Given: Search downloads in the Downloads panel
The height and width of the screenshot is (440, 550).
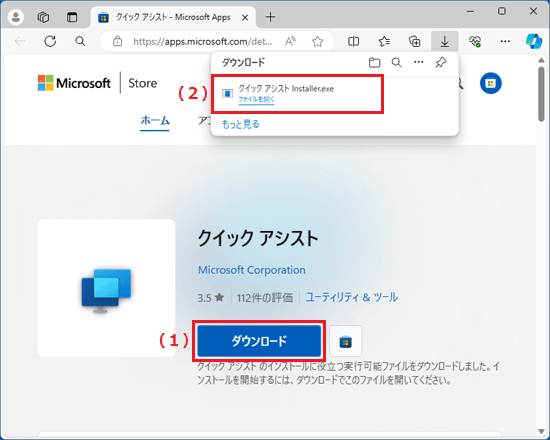Looking at the screenshot, I should (x=396, y=63).
